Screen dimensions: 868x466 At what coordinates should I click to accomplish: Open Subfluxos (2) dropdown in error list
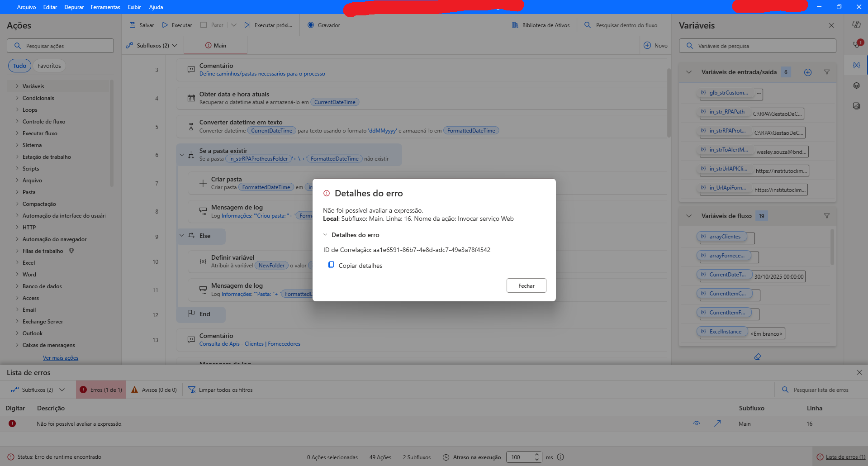[x=38, y=390]
